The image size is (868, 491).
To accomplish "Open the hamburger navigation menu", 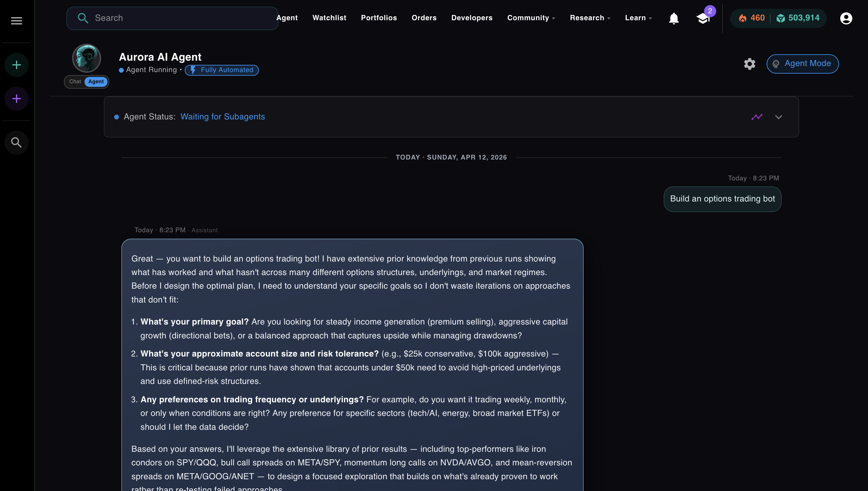I will pyautogui.click(x=16, y=21).
